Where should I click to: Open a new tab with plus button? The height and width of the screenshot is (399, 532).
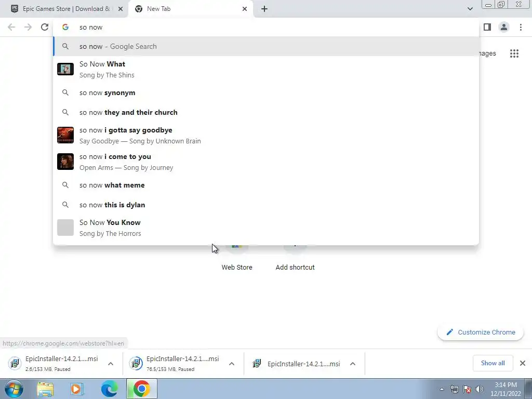tap(264, 9)
